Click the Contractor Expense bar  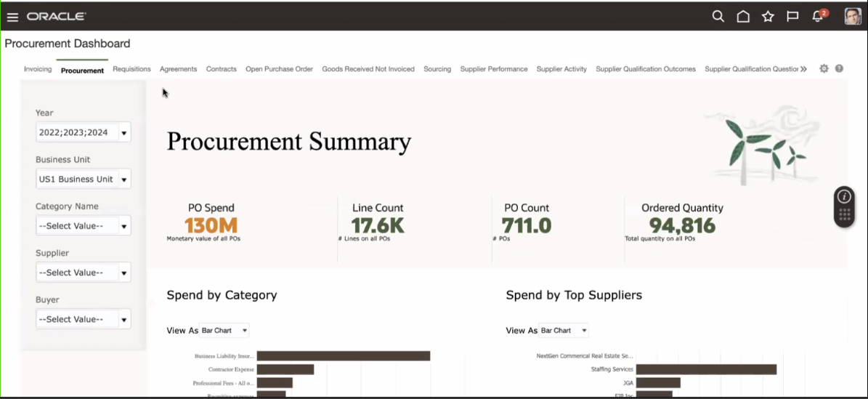285,369
